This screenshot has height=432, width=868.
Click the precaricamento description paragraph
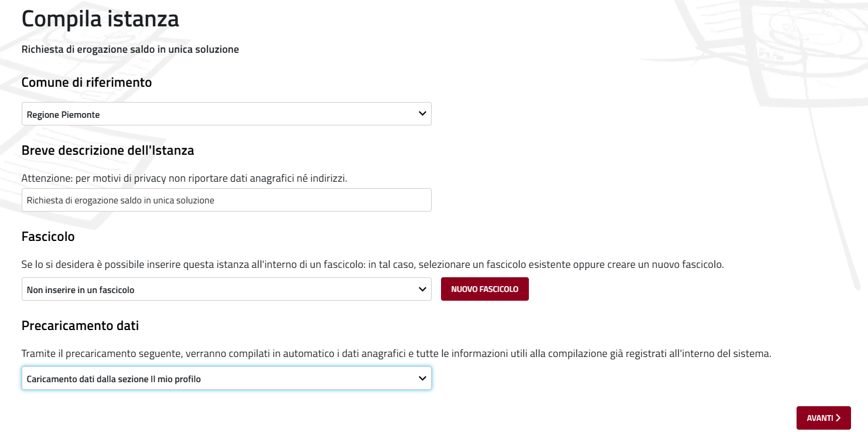click(396, 354)
